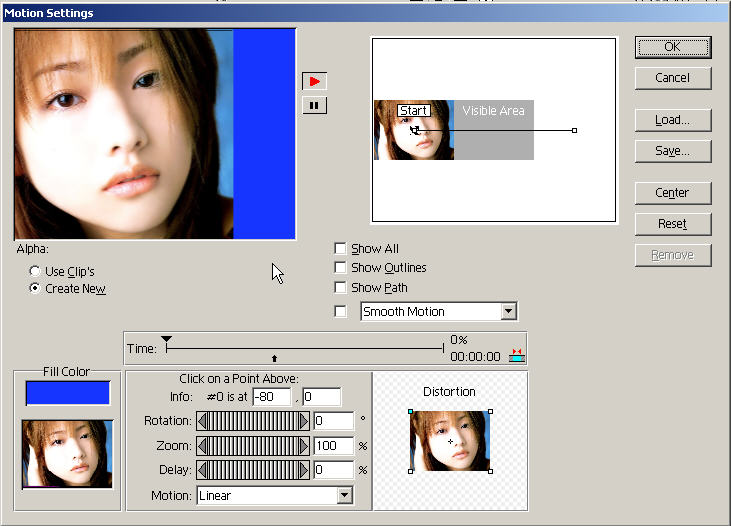Click the Delay value field

click(334, 470)
